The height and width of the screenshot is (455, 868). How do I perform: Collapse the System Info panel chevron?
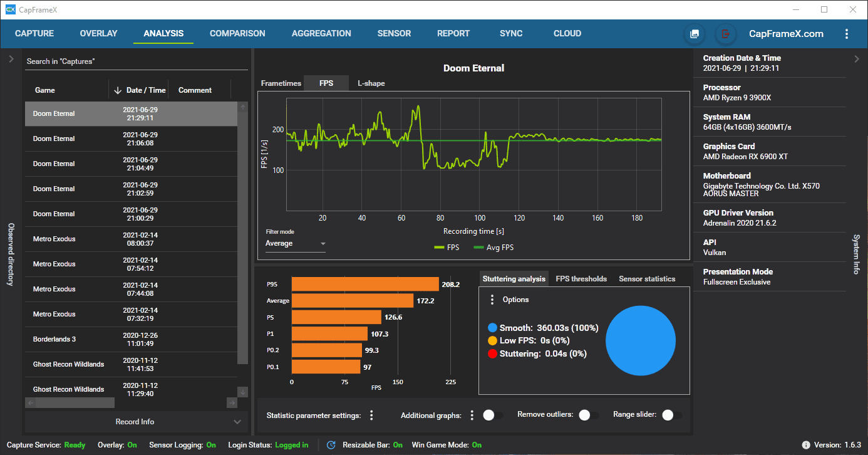(857, 59)
